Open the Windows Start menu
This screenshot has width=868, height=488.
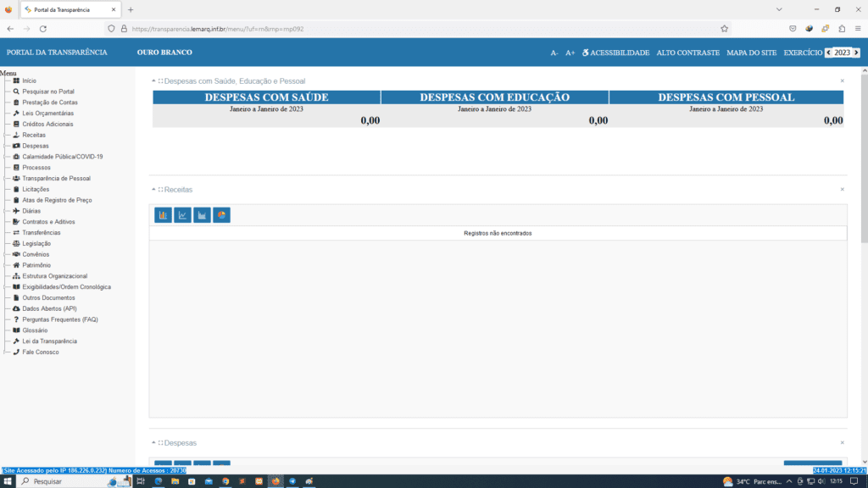point(8,480)
